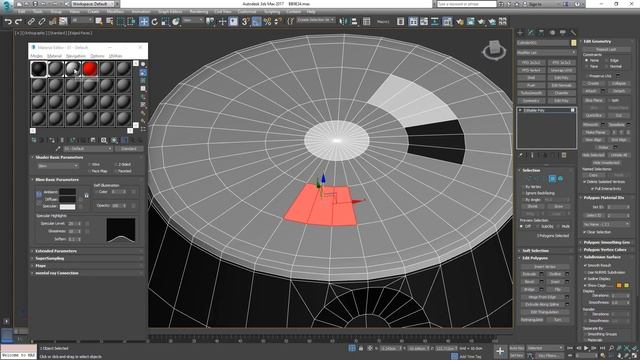
Task: Toggle the 3D Snaps tool
Action: click(x=245, y=22)
